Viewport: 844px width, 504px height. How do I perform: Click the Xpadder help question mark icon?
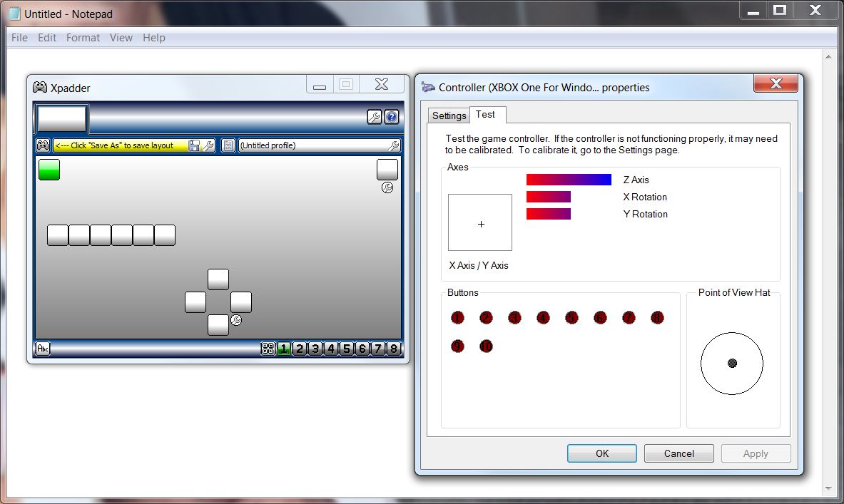392,117
